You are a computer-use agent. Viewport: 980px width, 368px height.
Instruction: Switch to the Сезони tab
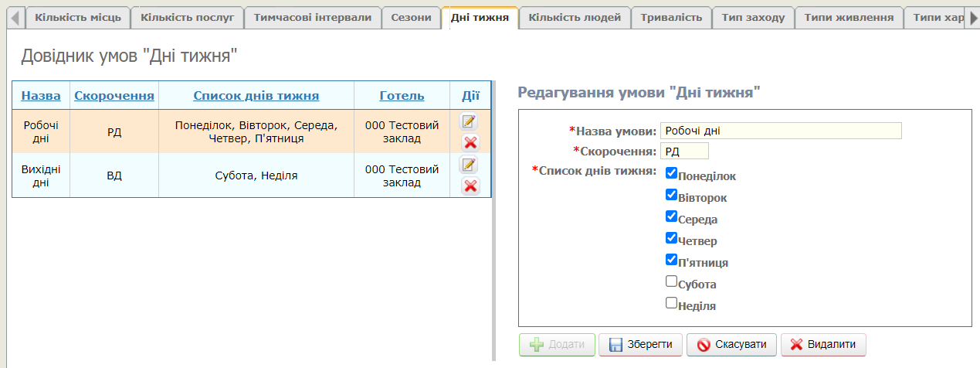tap(411, 17)
